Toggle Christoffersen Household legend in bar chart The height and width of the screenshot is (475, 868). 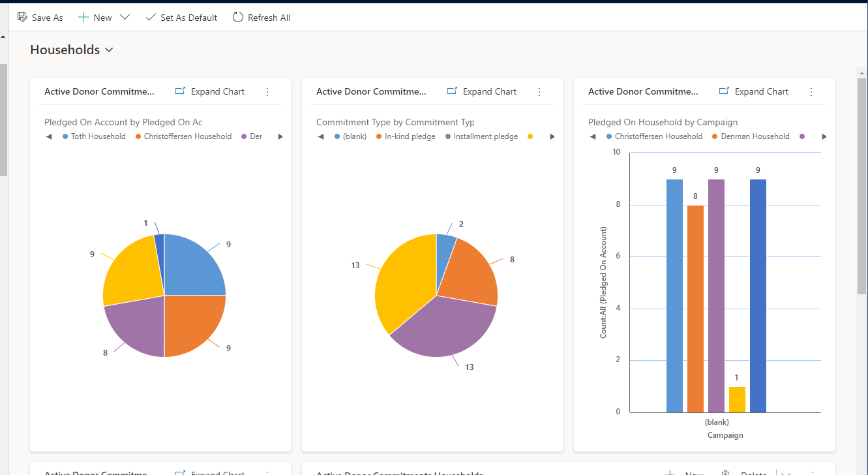coord(654,136)
